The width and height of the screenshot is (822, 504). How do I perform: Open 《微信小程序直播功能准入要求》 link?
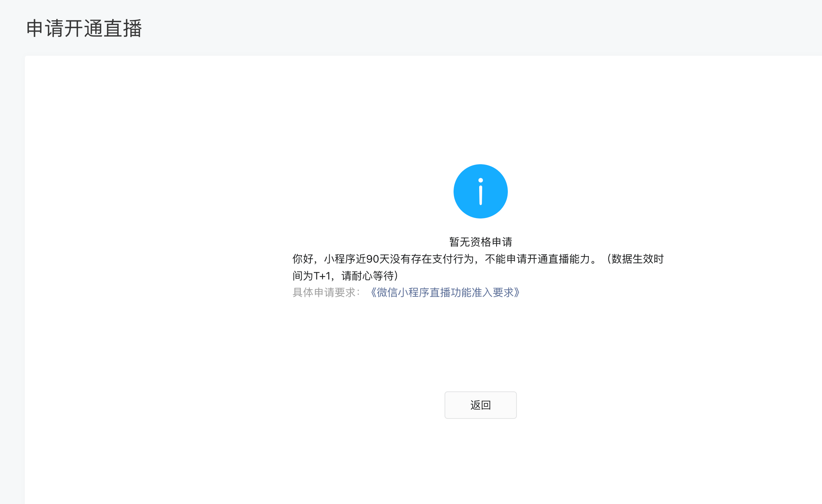(x=445, y=293)
